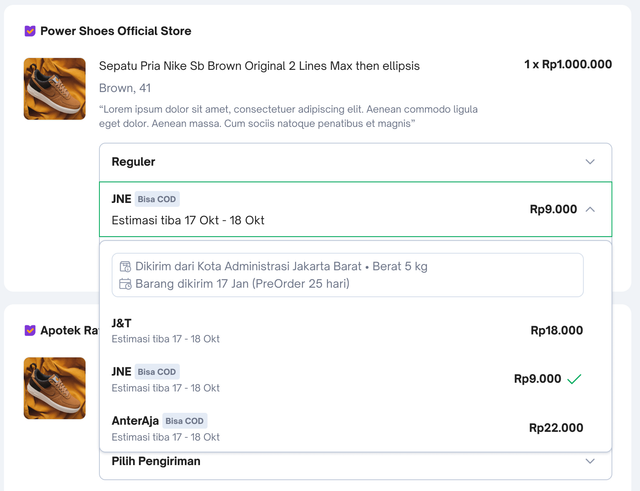This screenshot has height=491, width=640.
Task: Select JNE courier option in the list
Action: (x=347, y=380)
